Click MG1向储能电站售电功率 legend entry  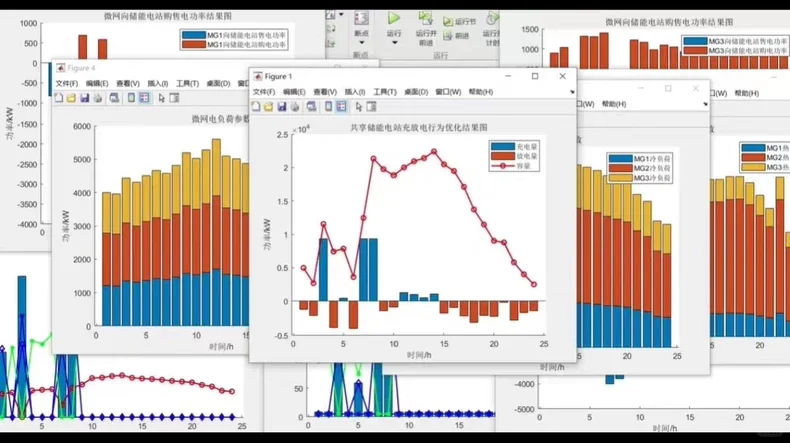234,35
